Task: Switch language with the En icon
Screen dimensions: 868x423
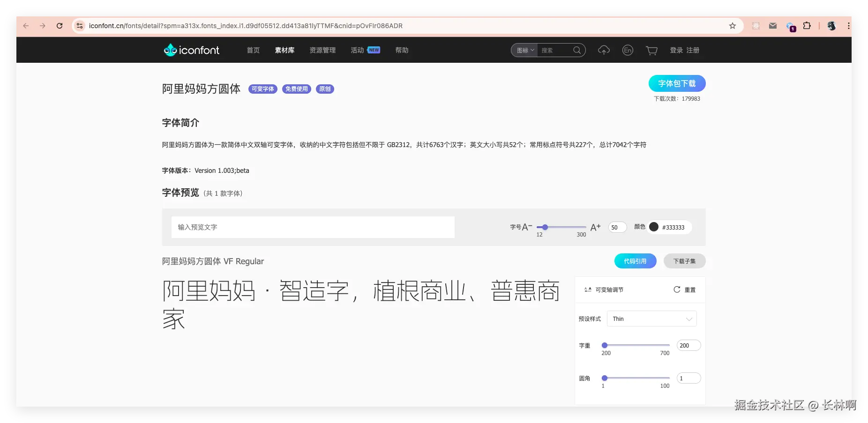Action: (628, 50)
